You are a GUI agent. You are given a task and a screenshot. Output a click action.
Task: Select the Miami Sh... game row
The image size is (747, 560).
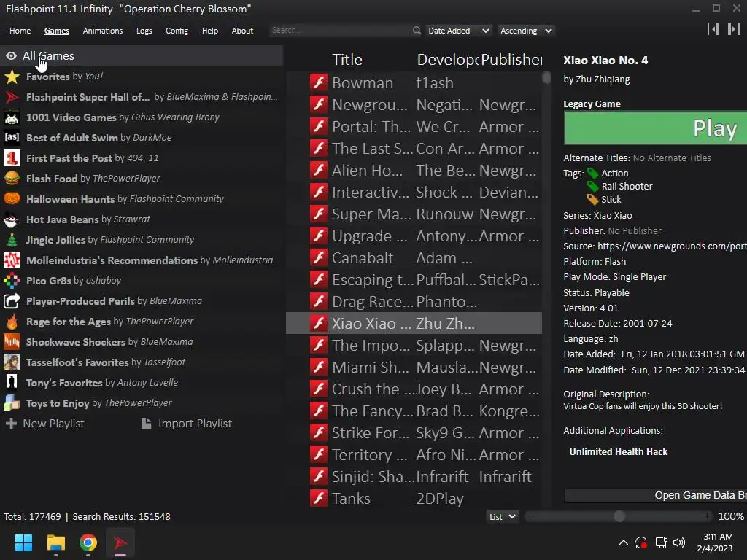pos(414,367)
